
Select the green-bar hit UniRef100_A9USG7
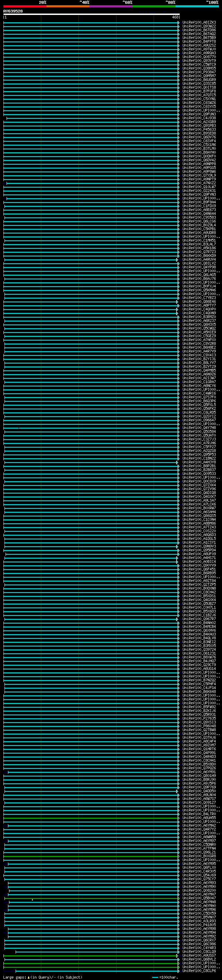point(199,956)
